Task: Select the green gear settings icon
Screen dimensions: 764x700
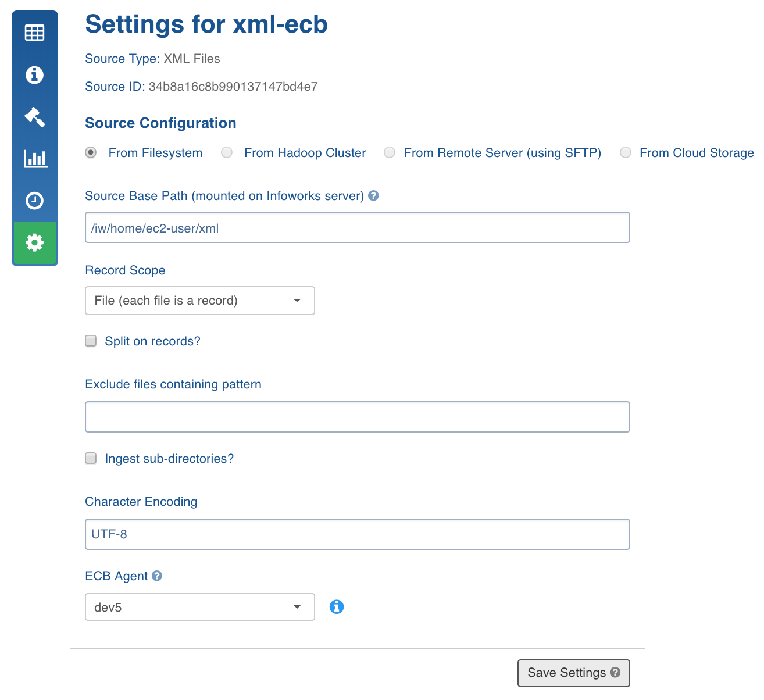Action: tap(34, 242)
